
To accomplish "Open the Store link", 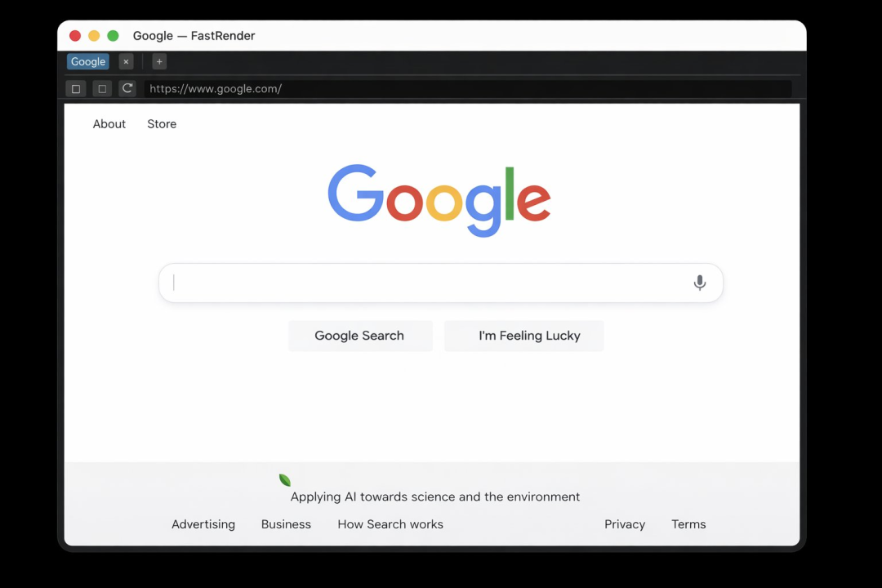I will coord(162,124).
